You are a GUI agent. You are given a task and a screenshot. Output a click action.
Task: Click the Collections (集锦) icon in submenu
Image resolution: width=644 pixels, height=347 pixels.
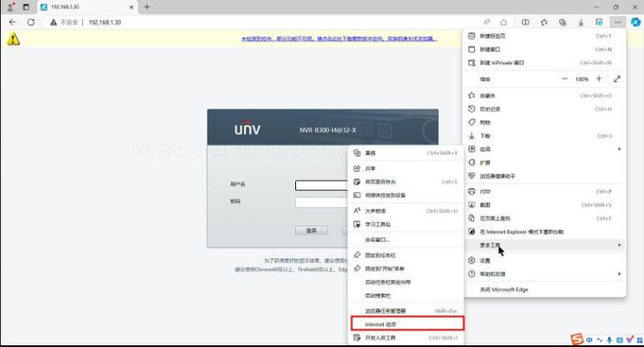click(x=357, y=152)
